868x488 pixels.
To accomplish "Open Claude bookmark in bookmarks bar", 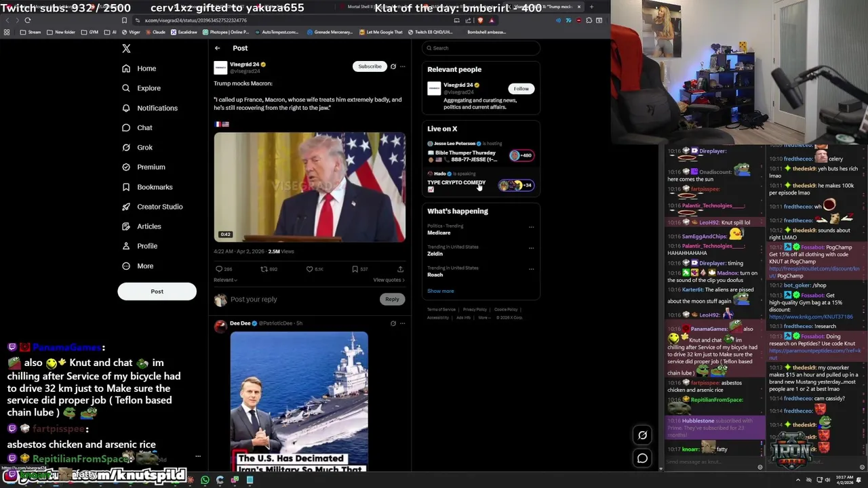I will point(156,32).
